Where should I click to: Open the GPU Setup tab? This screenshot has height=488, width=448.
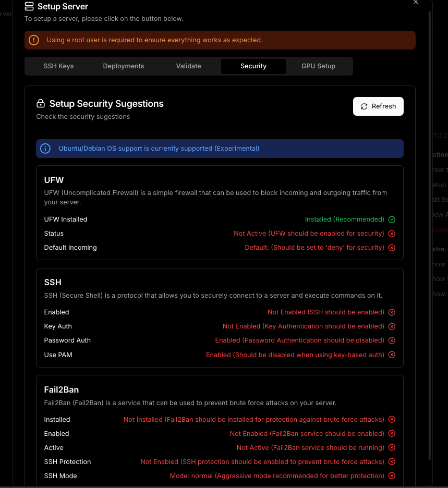(318, 66)
